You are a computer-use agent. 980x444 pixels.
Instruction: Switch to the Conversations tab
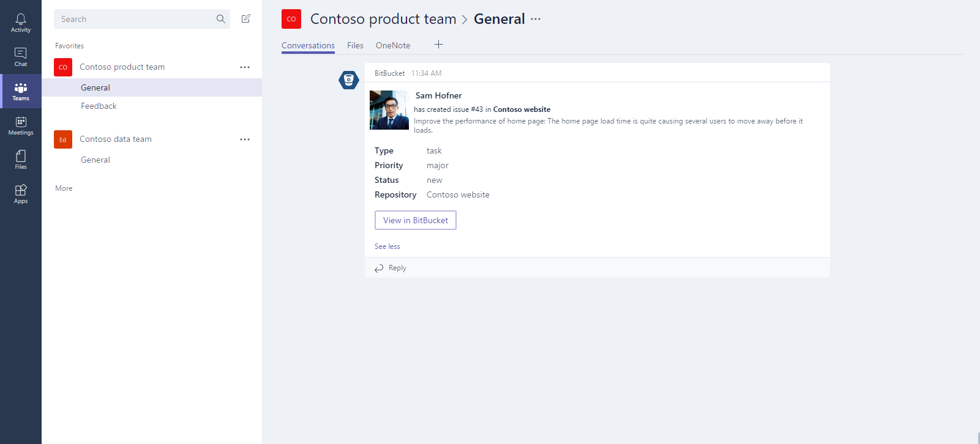tap(308, 45)
